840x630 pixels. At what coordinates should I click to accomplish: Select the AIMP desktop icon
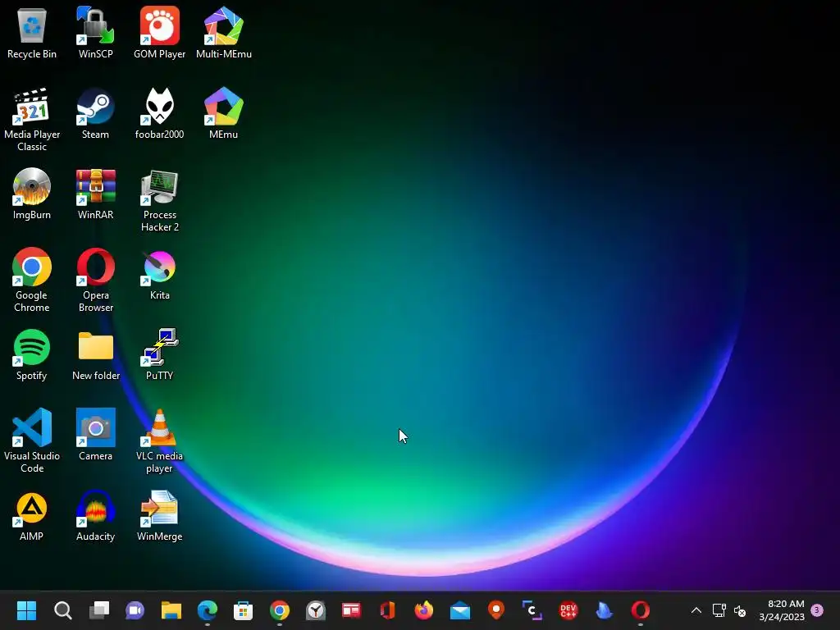(32, 515)
